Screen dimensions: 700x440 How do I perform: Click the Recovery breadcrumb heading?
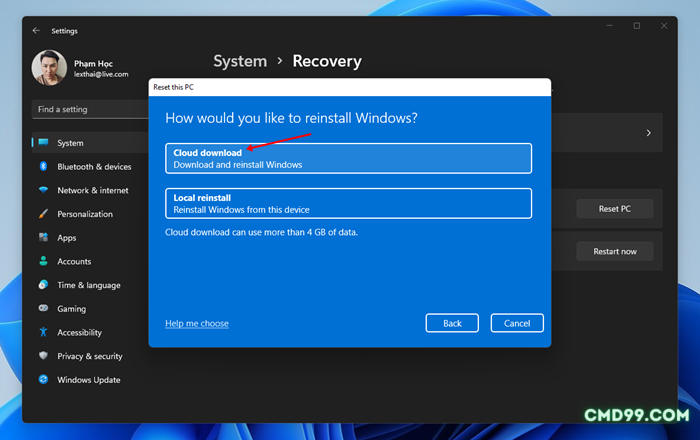click(327, 61)
